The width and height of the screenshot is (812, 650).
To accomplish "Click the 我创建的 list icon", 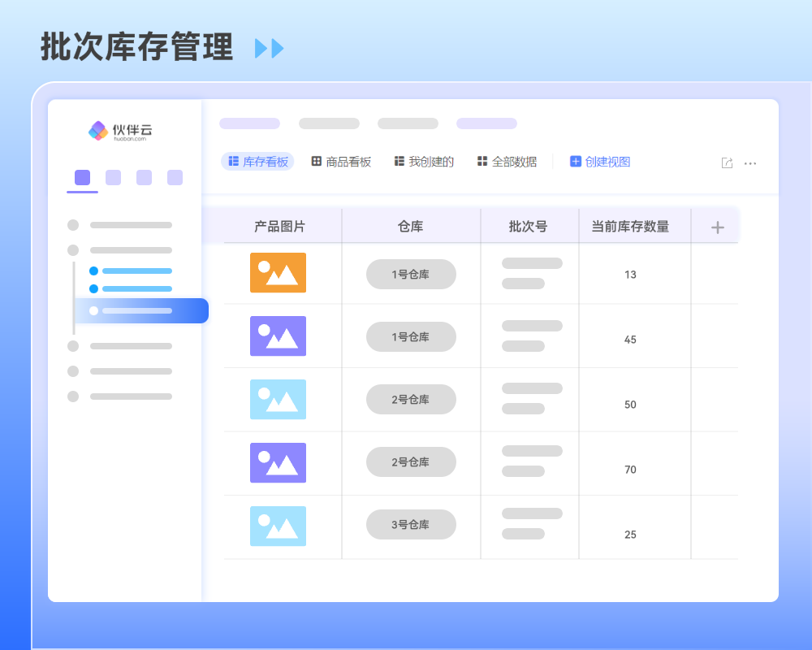I will tap(398, 161).
